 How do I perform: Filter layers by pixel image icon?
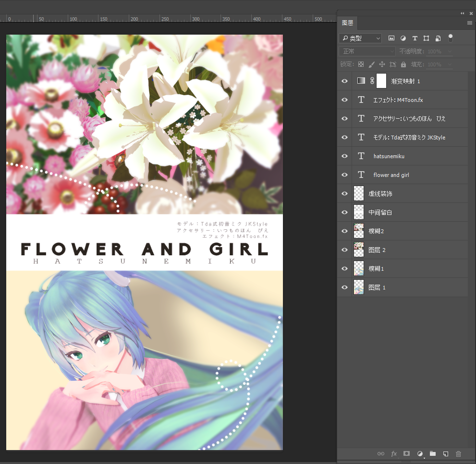pos(391,38)
